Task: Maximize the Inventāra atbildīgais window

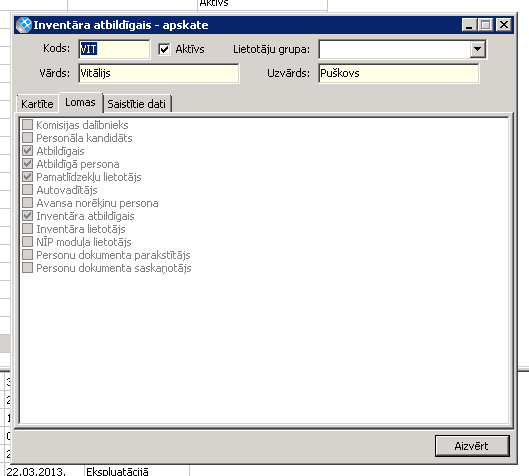Action: coord(485,25)
